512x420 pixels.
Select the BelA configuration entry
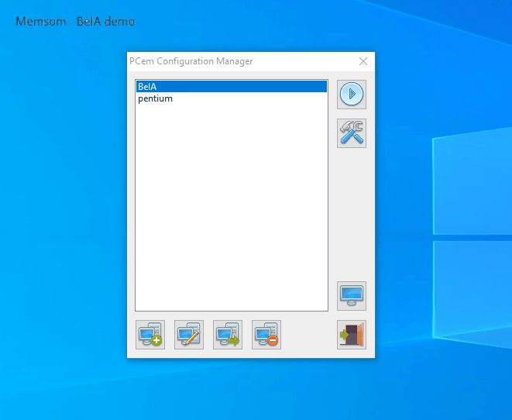[232, 87]
